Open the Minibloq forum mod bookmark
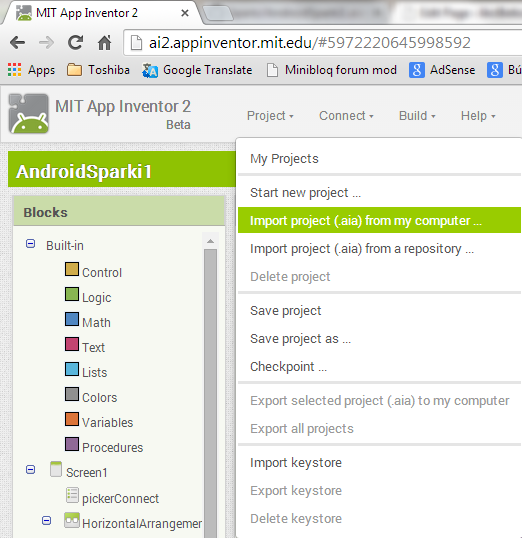This screenshot has height=538, width=522. point(332,70)
